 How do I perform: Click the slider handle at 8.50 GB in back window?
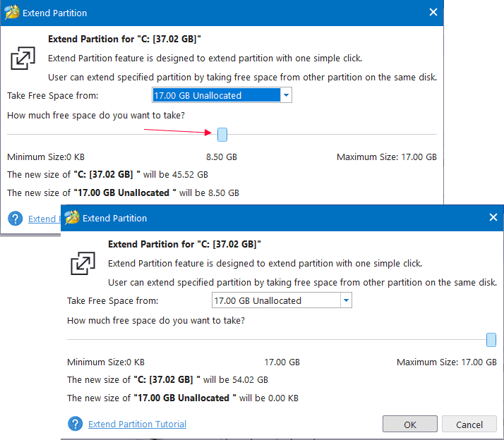(x=222, y=135)
